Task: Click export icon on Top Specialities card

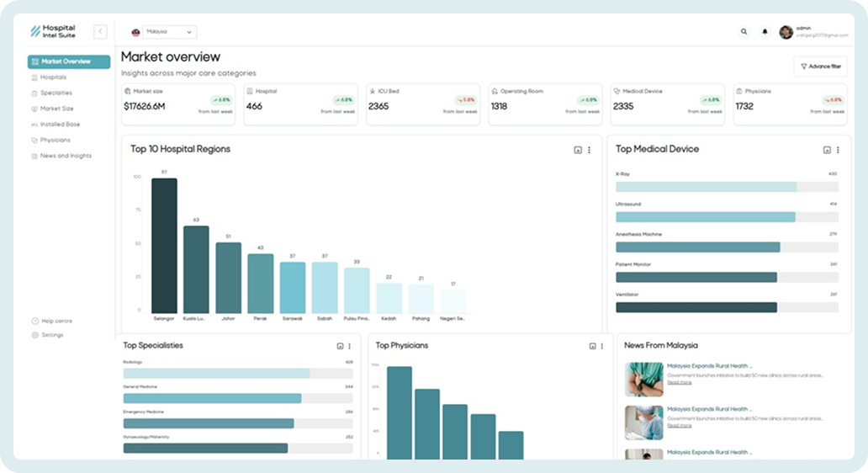Action: [340, 346]
